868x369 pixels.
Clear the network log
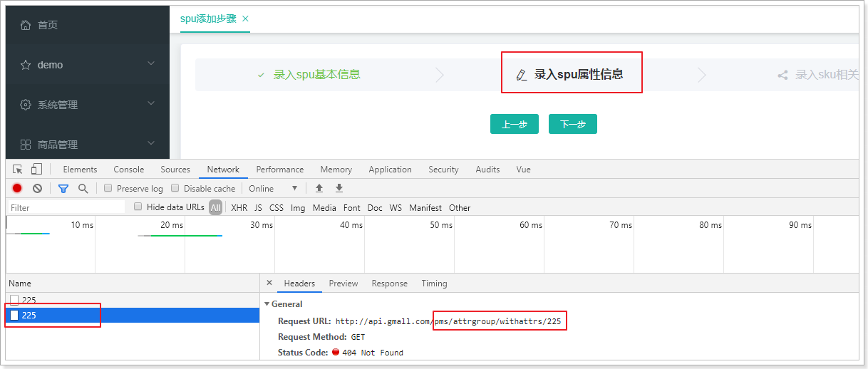point(37,188)
